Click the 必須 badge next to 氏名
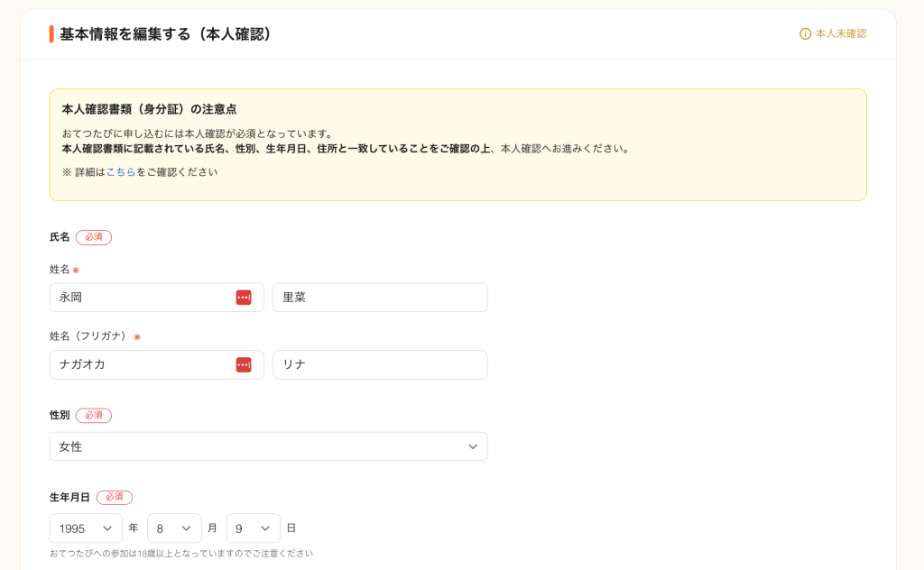 (x=94, y=237)
